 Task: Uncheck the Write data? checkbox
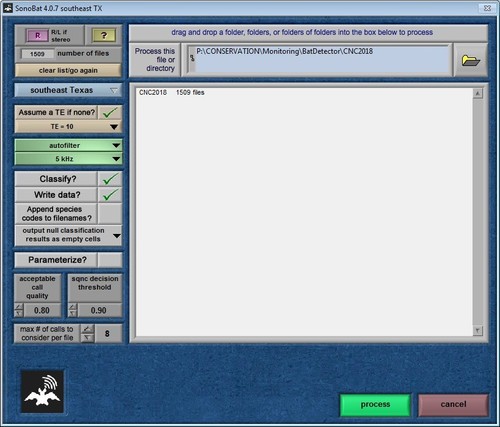(x=110, y=195)
